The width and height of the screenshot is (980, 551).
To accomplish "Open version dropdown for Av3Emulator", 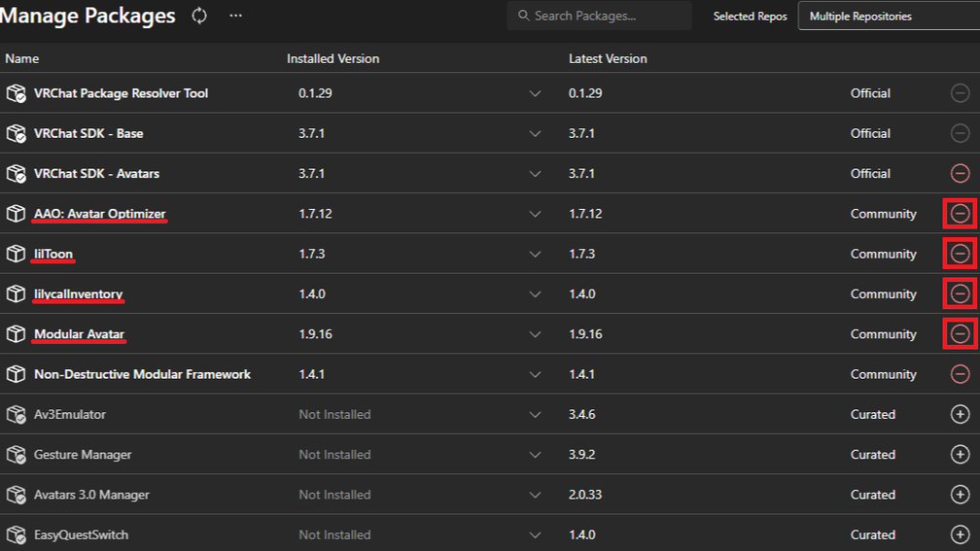I will 535,415.
